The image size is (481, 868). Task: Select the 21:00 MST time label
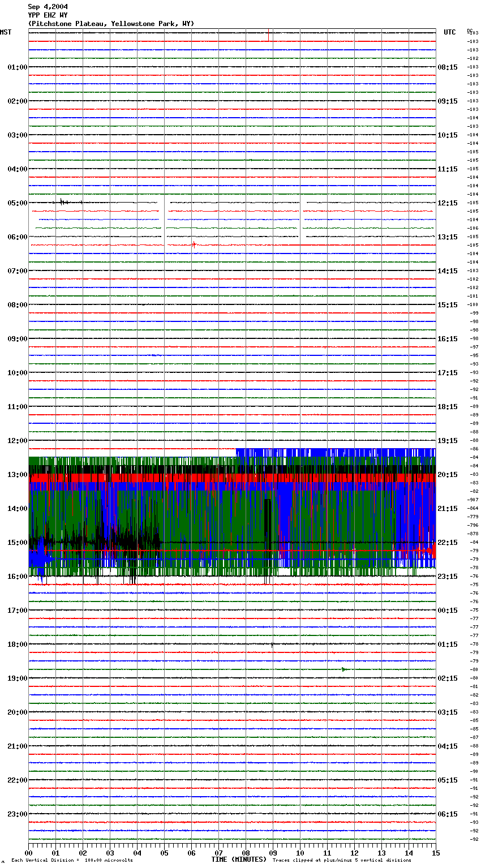[18, 746]
